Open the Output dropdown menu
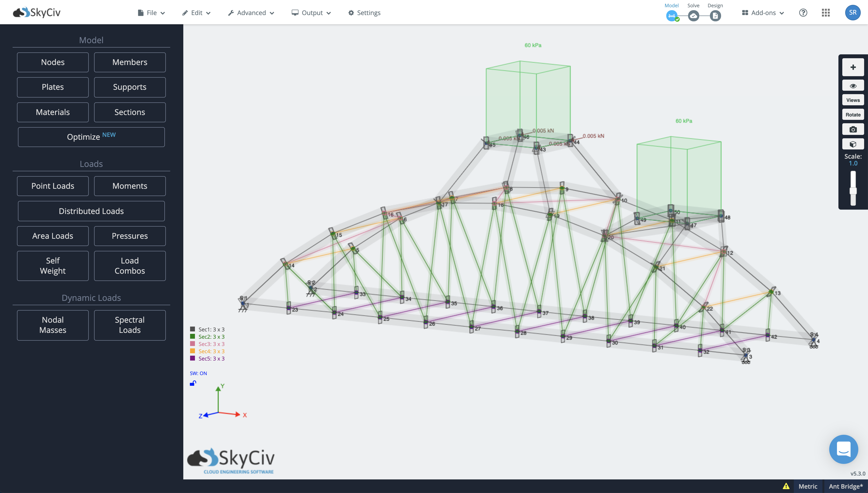Image resolution: width=868 pixels, height=493 pixels. coord(311,13)
